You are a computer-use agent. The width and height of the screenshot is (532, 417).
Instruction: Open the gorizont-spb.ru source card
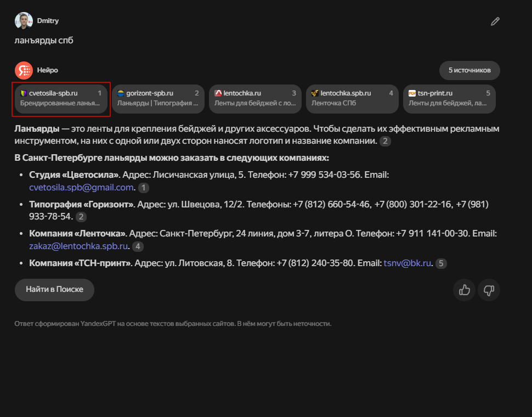158,99
